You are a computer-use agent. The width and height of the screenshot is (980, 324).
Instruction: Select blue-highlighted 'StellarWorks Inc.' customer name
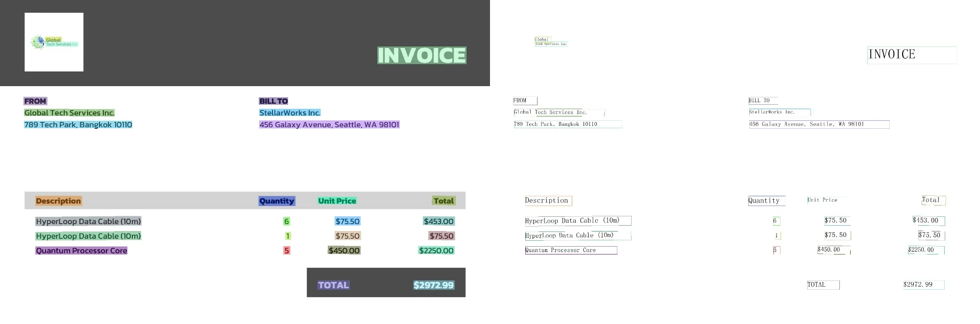(290, 113)
